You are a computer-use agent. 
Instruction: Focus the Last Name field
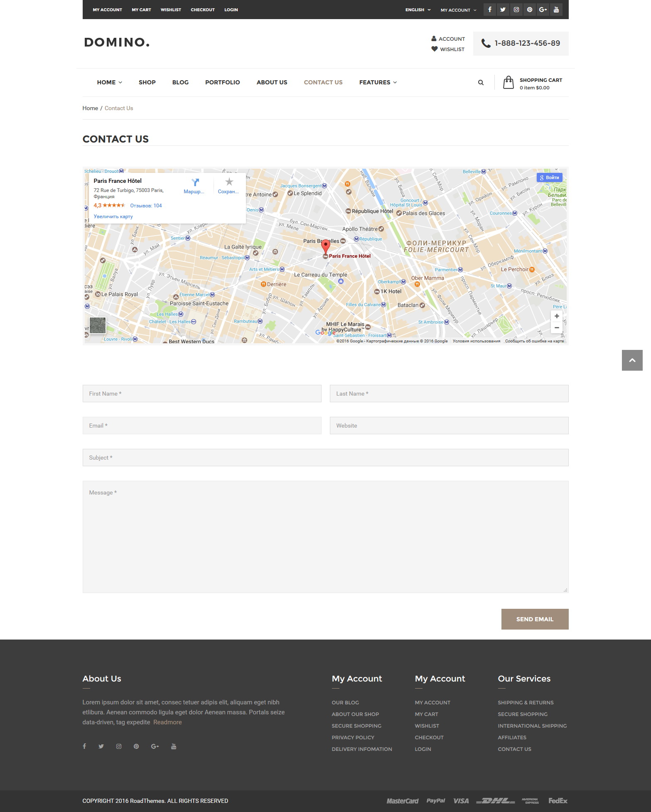449,394
